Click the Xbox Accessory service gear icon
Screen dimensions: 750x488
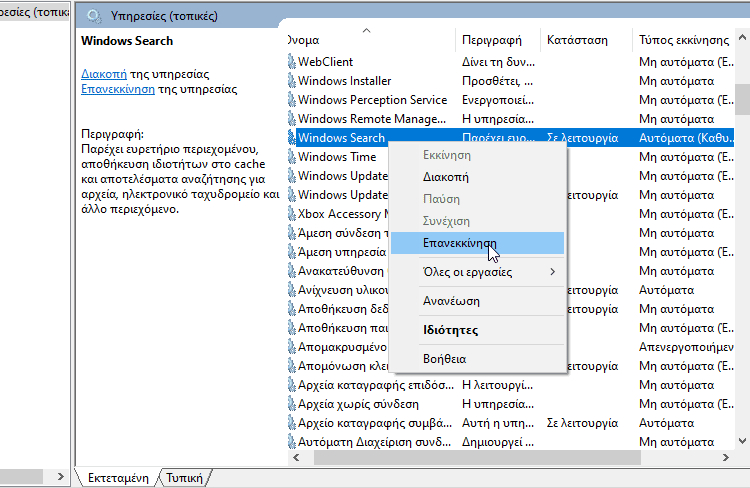coord(292,214)
